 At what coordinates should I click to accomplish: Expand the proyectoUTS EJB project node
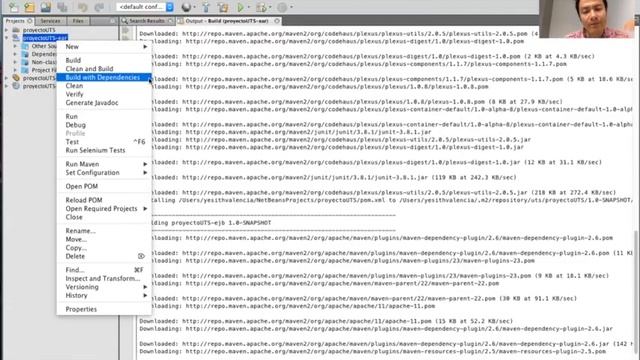6,78
